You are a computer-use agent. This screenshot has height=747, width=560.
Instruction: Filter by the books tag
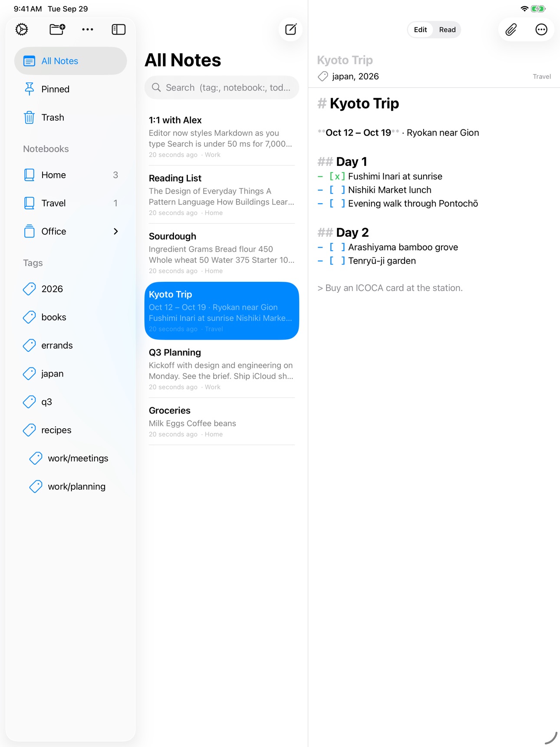click(70, 317)
